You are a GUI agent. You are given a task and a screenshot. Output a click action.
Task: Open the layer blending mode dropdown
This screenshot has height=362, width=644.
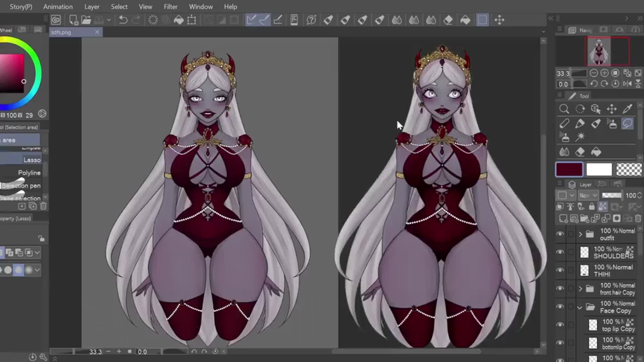588,195
